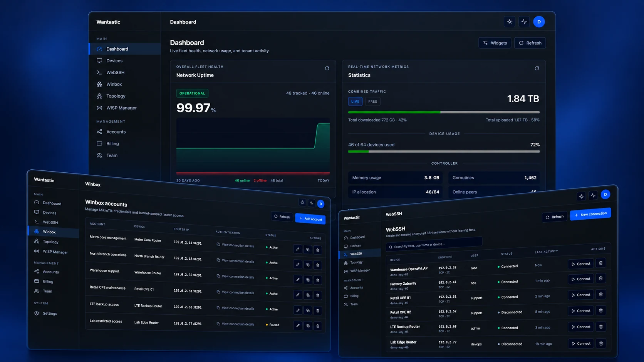Delete the Warehouse support account

coord(318,280)
